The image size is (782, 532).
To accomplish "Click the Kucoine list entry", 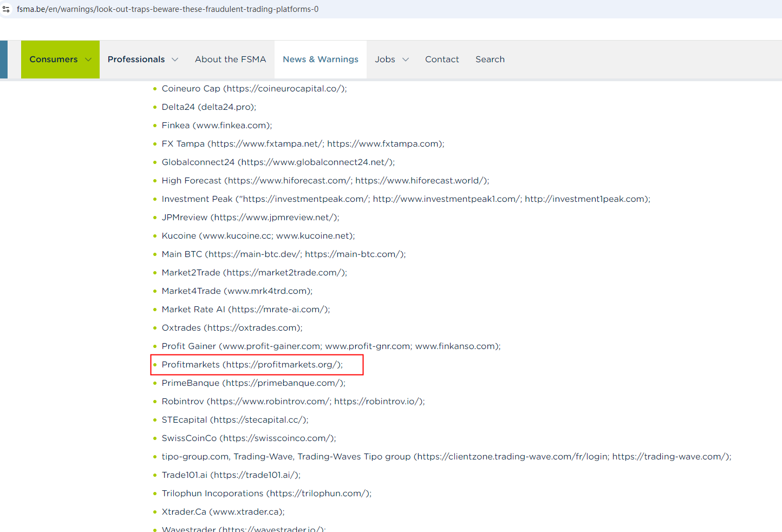I will (258, 236).
